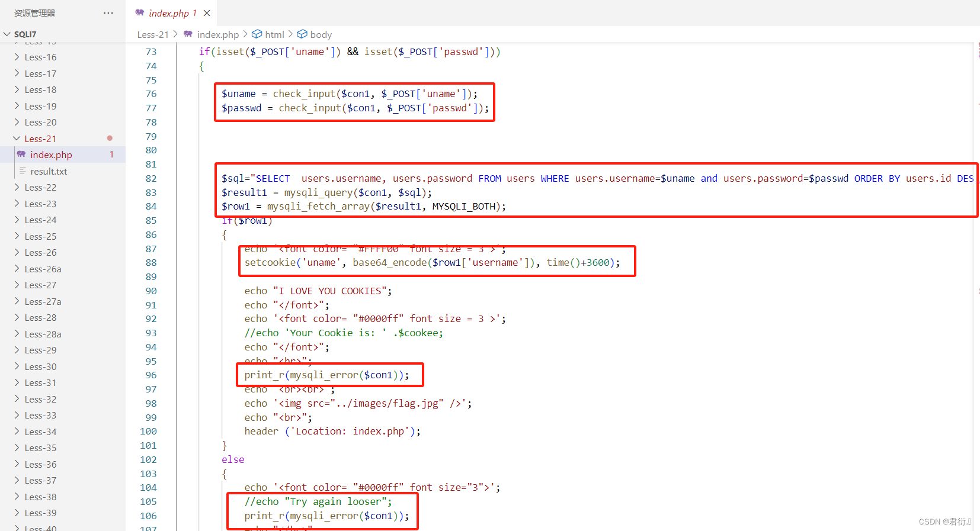
Task: Expand the Less-18 folder
Action: (17, 89)
